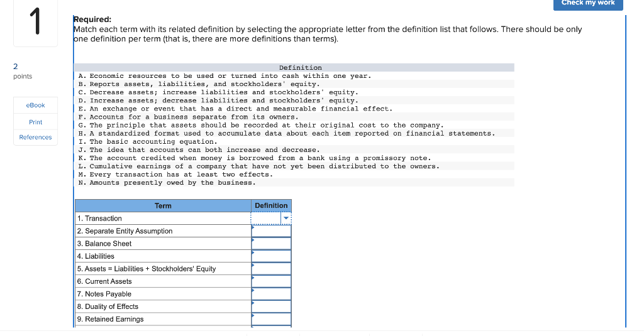Image resolution: width=644 pixels, height=336 pixels.
Task: Click the 'Definition' list heading bar
Action: (x=294, y=68)
